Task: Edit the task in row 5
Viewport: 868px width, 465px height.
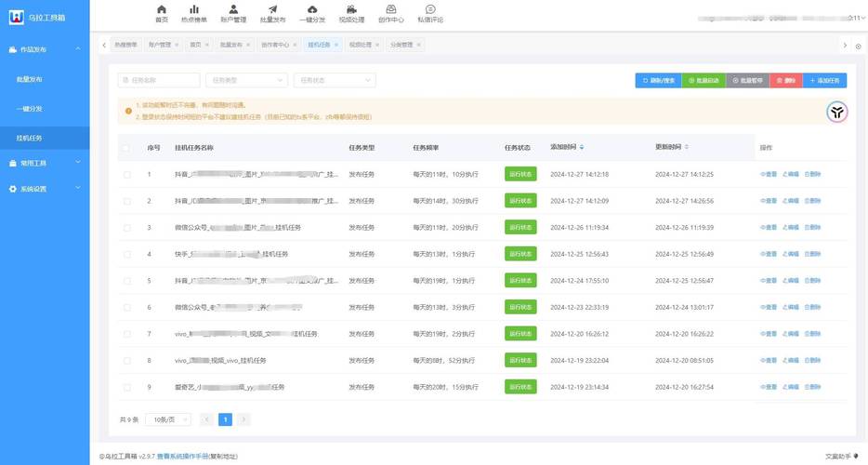Action: 791,281
